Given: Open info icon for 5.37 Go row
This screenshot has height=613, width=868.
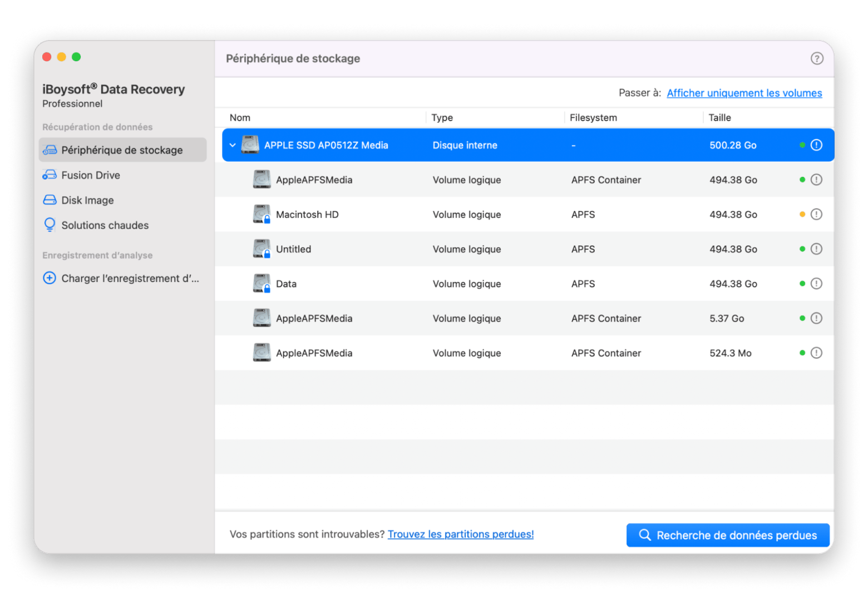Looking at the screenshot, I should coord(816,318).
